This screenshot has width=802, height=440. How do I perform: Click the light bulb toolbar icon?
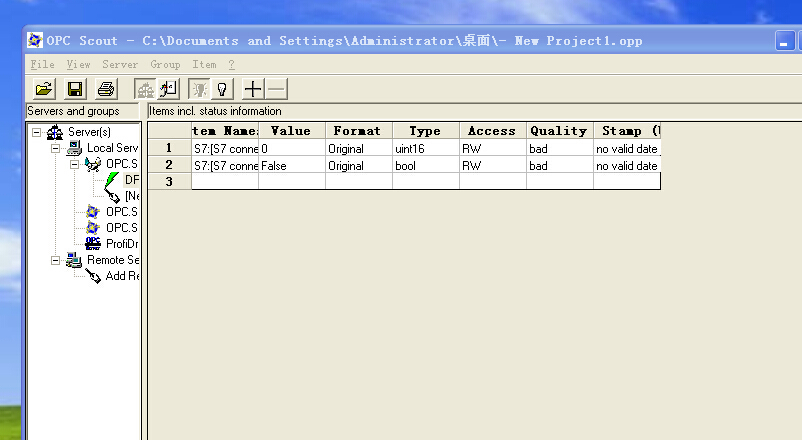(222, 89)
